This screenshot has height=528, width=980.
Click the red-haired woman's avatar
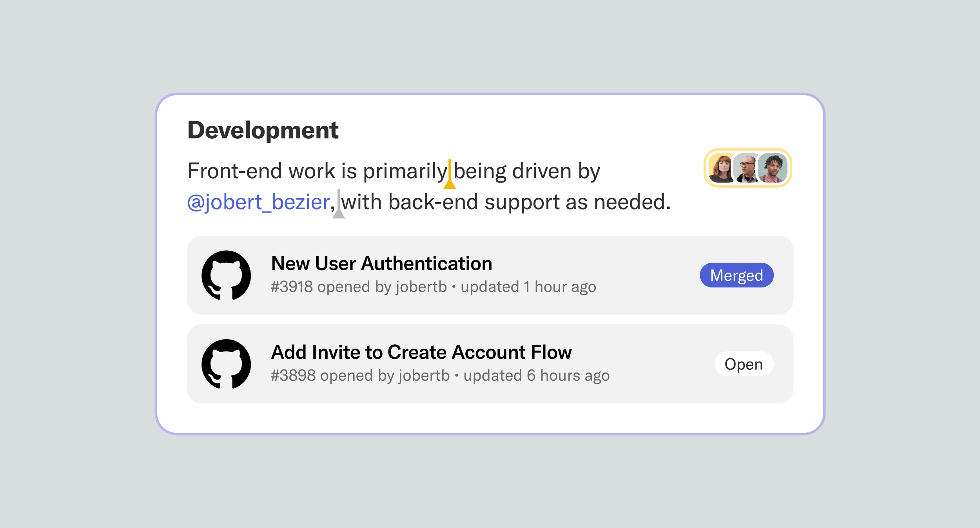click(721, 168)
